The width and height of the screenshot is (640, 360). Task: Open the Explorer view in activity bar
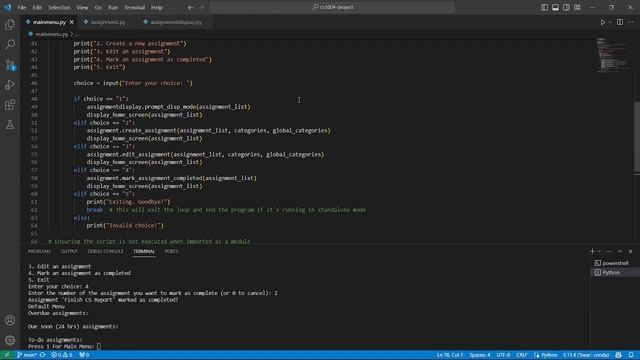pos(10,24)
